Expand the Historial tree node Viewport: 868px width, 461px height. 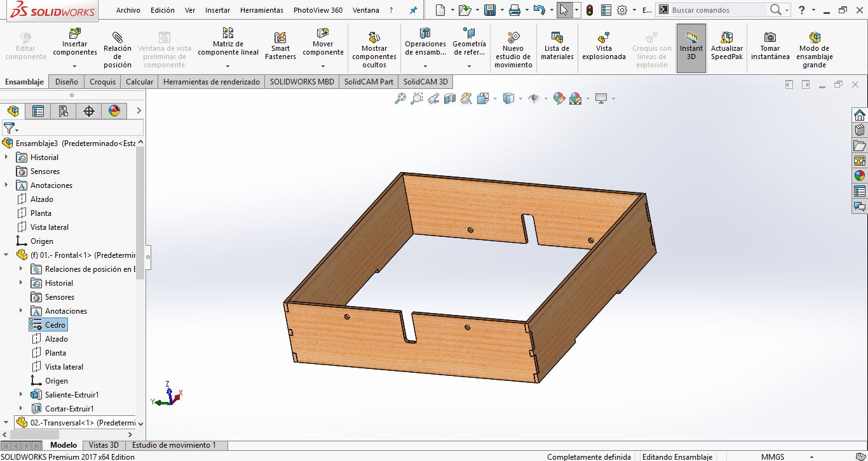coord(6,157)
